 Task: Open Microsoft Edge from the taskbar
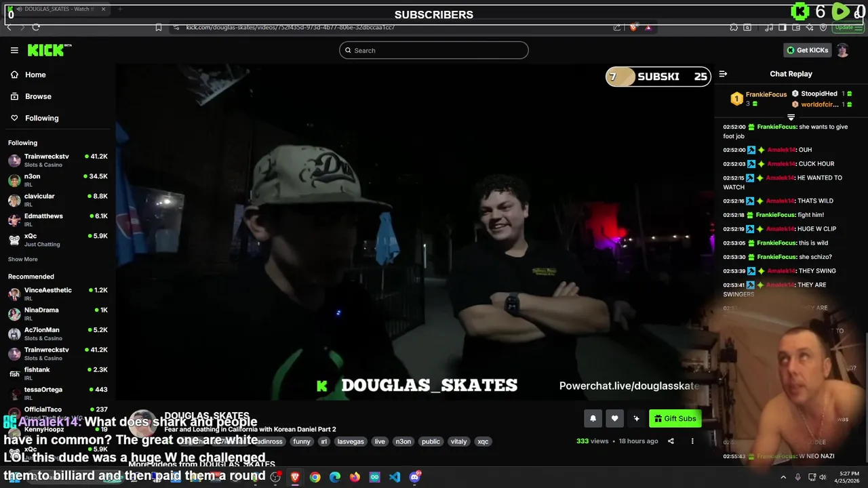(335, 477)
